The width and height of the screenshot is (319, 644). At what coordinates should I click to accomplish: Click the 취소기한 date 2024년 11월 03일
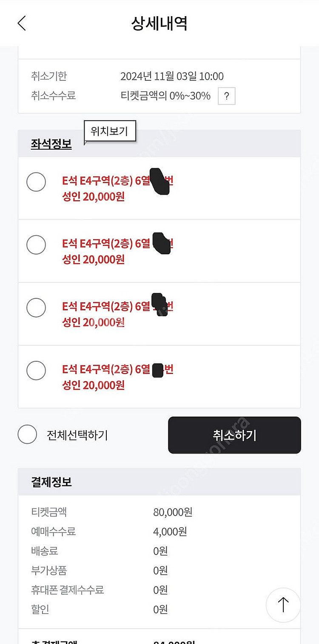pos(172,77)
